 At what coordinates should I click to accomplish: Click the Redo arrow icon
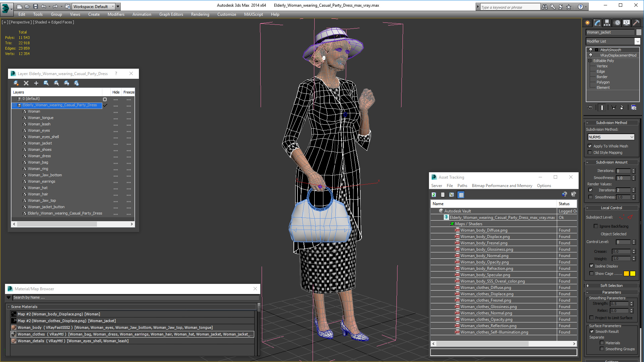pyautogui.click(x=55, y=6)
